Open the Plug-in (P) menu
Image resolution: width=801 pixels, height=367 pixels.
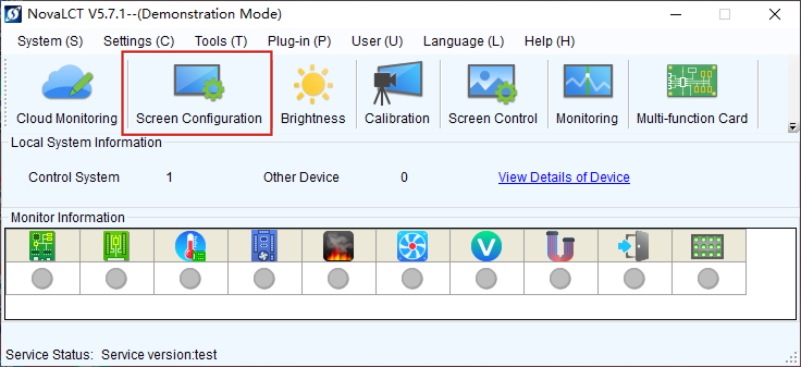click(299, 41)
